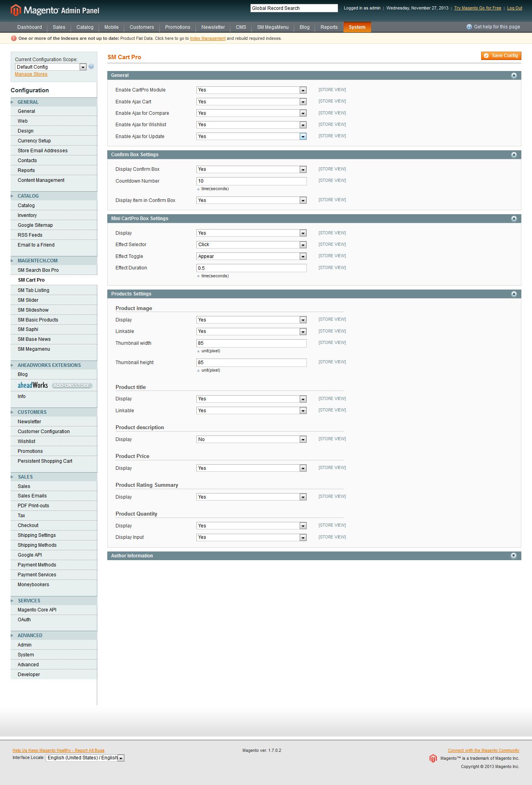Collapse the Confirm Box Settings section

pyautogui.click(x=513, y=155)
